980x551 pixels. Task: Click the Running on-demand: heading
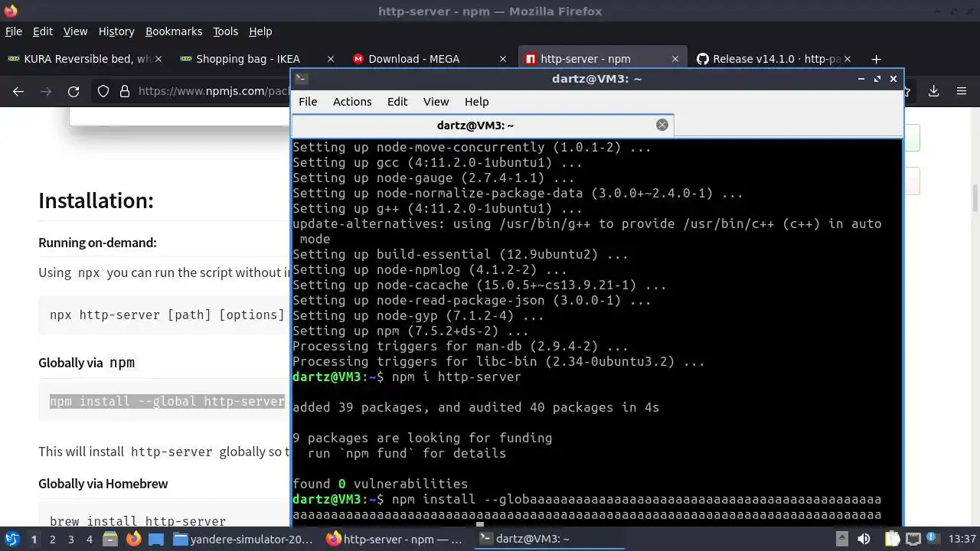click(97, 243)
